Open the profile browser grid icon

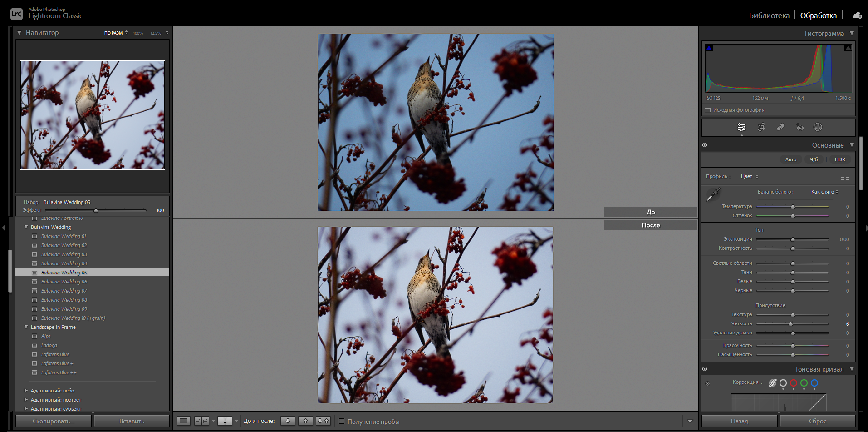(x=845, y=176)
